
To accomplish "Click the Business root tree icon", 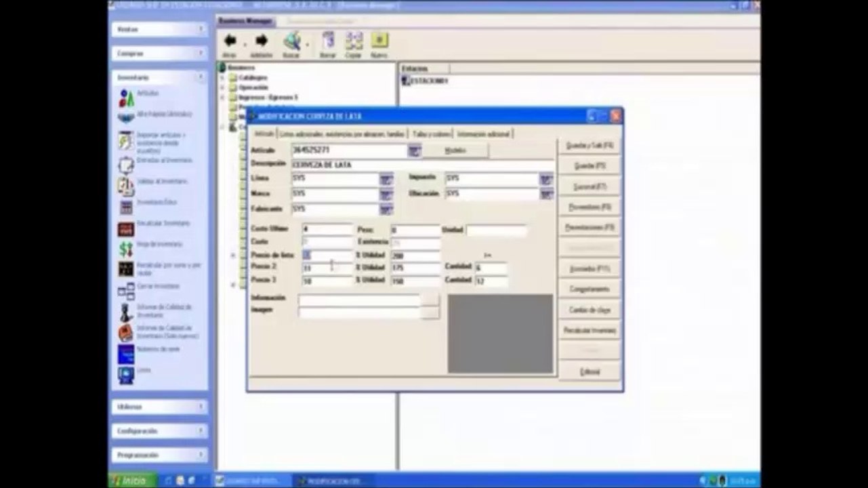I will pyautogui.click(x=222, y=67).
